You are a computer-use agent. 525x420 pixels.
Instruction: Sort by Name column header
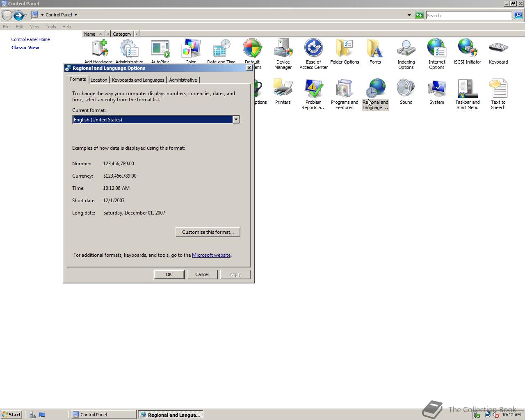pos(94,34)
